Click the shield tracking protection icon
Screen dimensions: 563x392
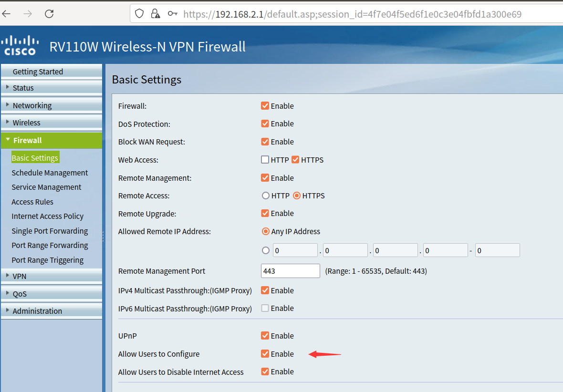[139, 14]
